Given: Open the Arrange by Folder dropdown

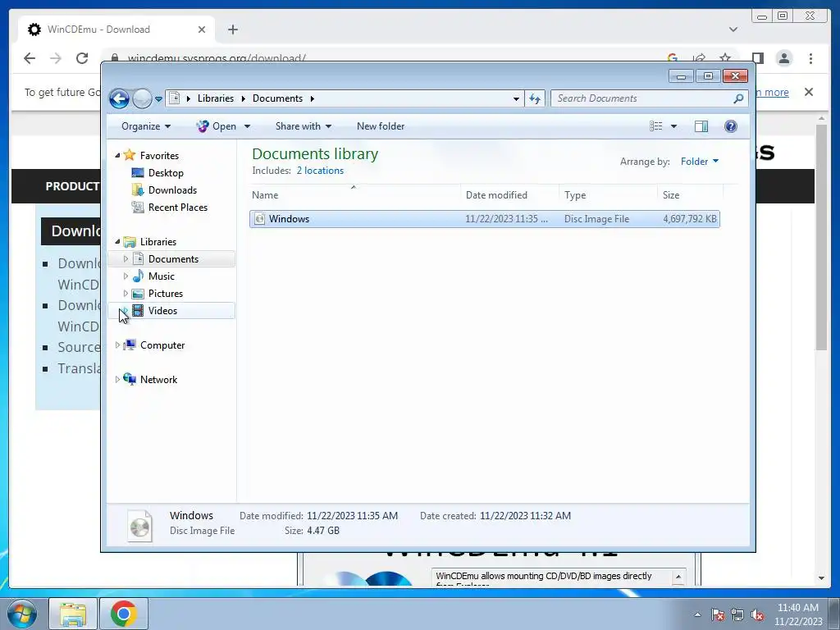Looking at the screenshot, I should (x=700, y=162).
